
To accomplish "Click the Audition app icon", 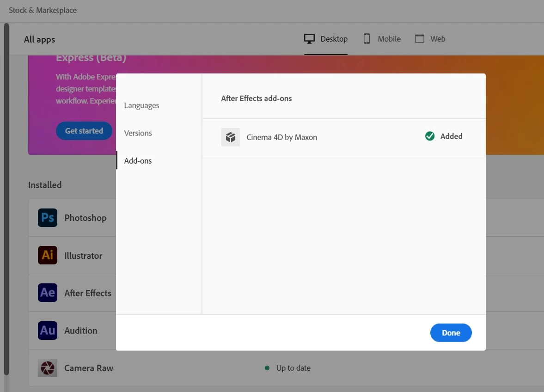I will pyautogui.click(x=48, y=330).
